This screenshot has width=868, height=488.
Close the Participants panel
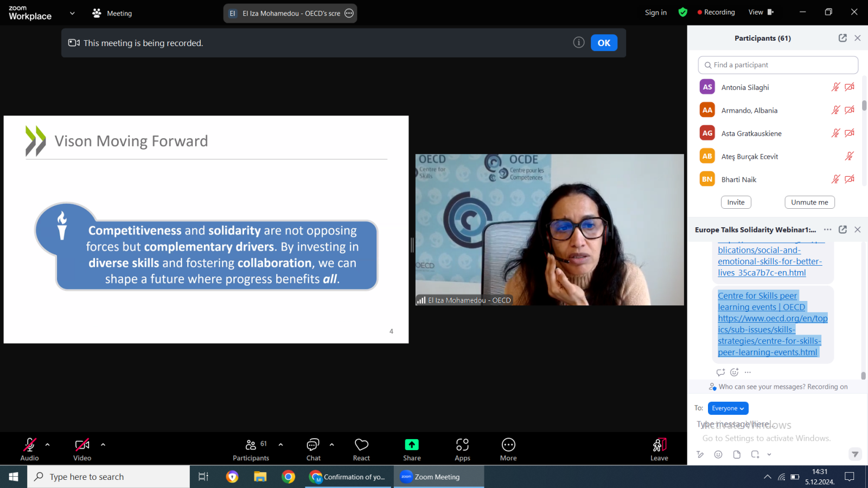pos(858,38)
